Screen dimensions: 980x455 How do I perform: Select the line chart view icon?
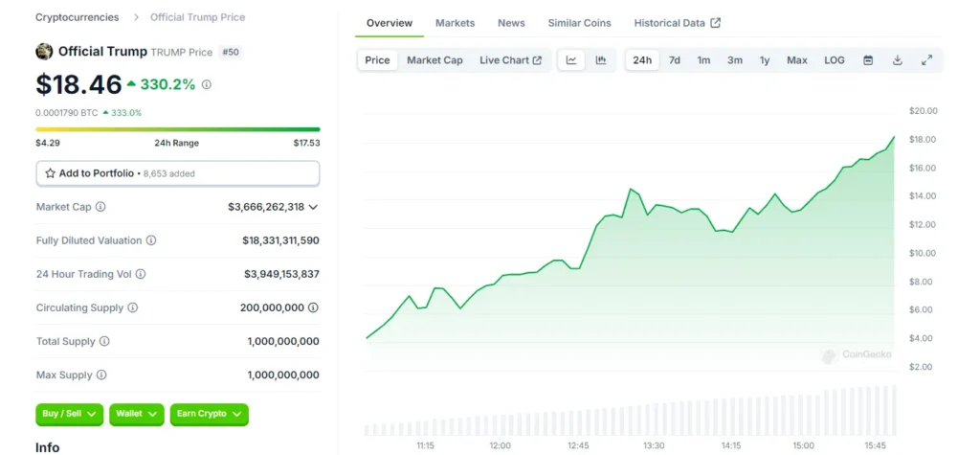571,60
